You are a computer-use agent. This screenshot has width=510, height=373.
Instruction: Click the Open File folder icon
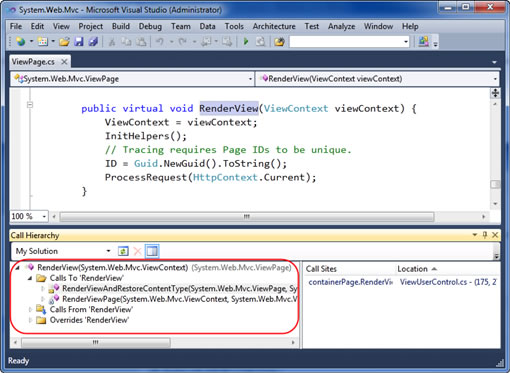[x=64, y=42]
